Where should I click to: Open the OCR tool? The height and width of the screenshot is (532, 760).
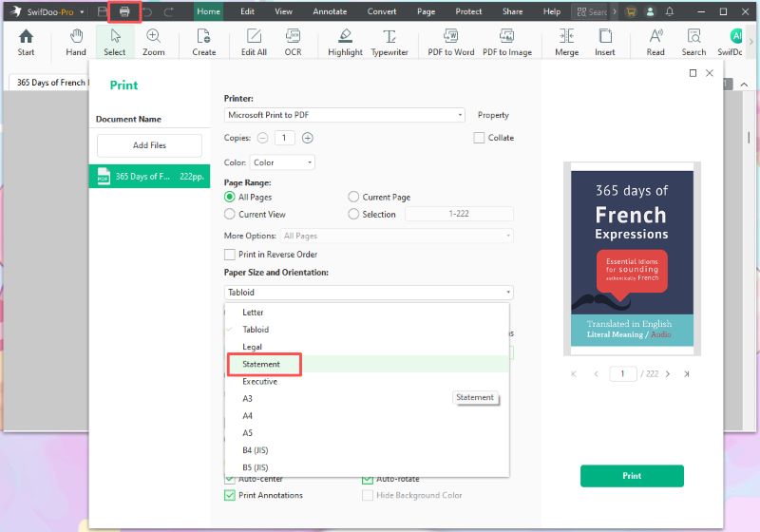tap(293, 41)
